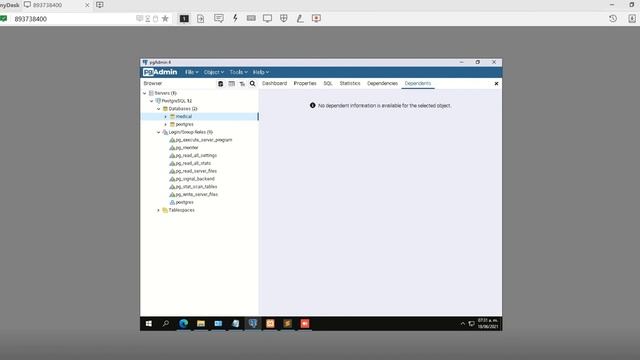
Task: Click the pgAdmin logo in header
Action: click(160, 72)
